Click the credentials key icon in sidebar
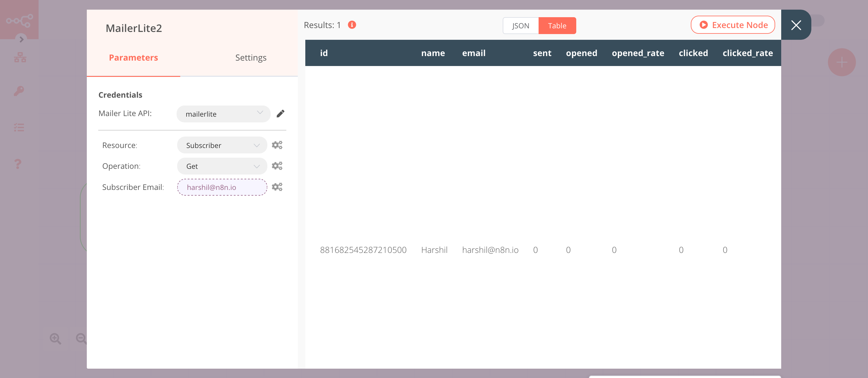The image size is (868, 378). (x=19, y=91)
